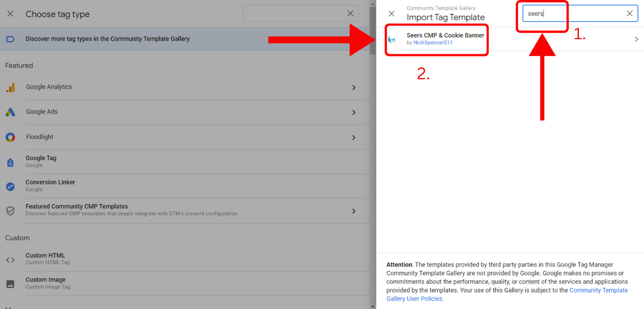Image resolution: width=644 pixels, height=309 pixels.
Task: Click the scrollbar down arrow
Action: (373, 306)
